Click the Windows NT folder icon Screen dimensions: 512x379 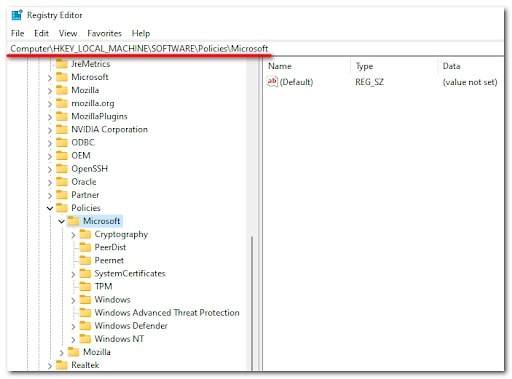tap(85, 339)
